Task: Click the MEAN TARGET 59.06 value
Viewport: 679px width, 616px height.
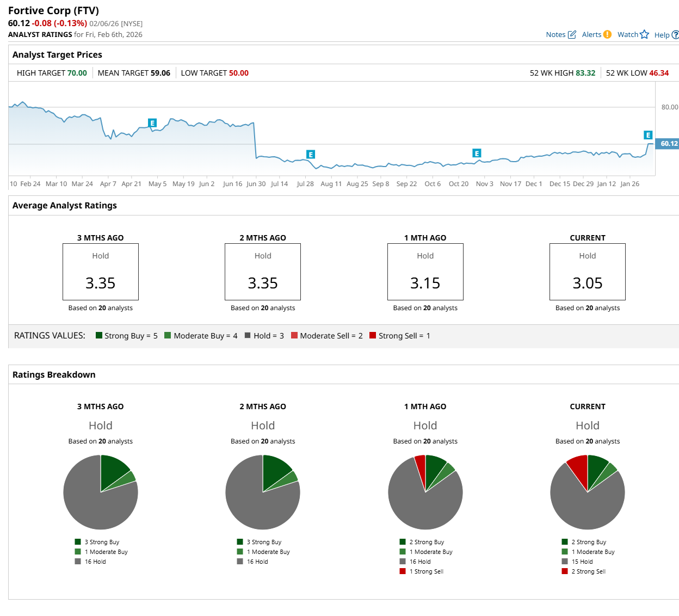Action: (161, 73)
